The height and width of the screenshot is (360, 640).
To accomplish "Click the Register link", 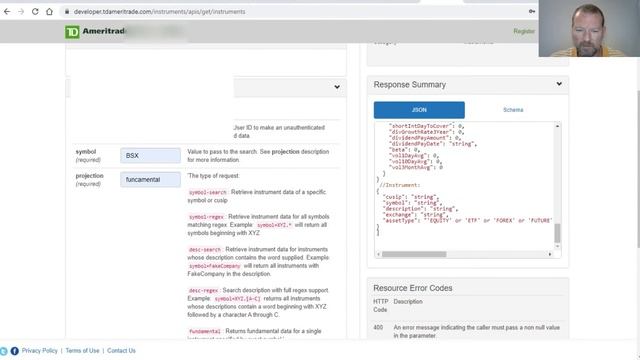I will (524, 31).
